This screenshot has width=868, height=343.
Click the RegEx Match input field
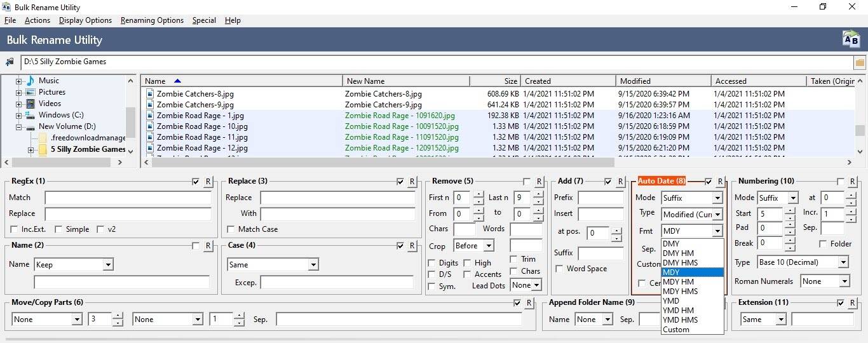[128, 198]
